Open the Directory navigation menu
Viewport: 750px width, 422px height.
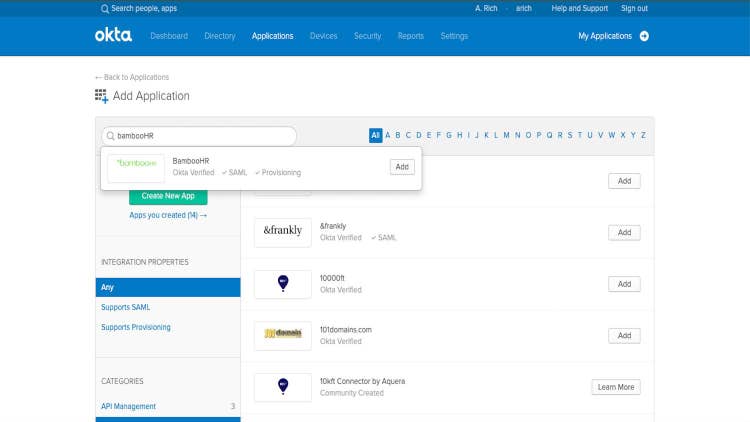point(219,36)
